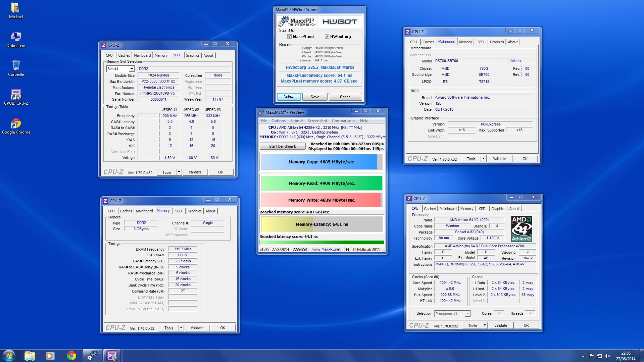Open the Ordinateur desktop icon
The image size is (644, 362).
(16, 40)
